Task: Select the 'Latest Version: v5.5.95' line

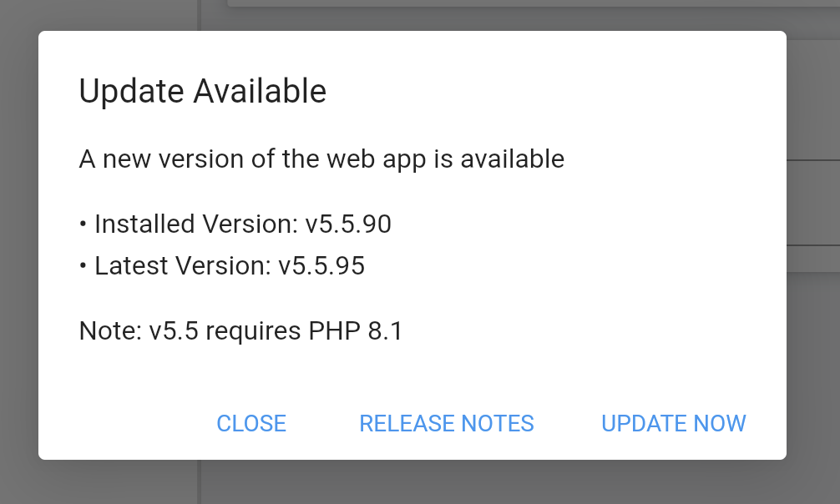Action: point(222,265)
